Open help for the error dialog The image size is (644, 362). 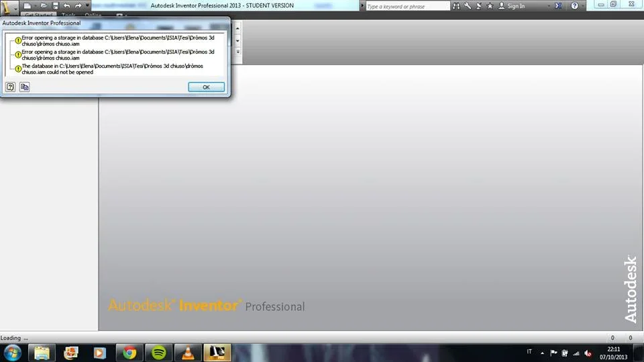10,87
